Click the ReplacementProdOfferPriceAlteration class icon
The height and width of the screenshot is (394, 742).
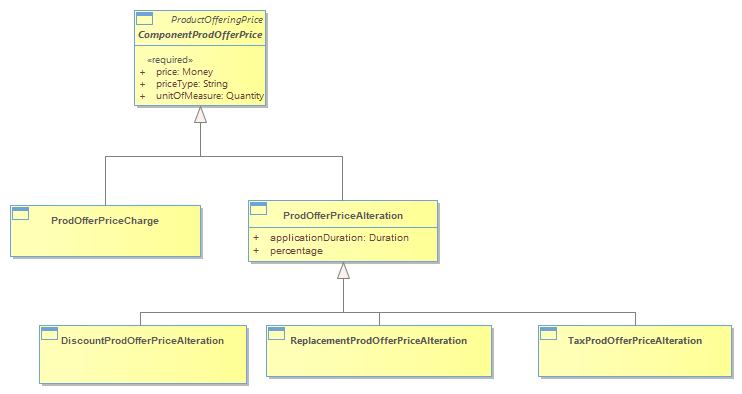pyautogui.click(x=276, y=333)
